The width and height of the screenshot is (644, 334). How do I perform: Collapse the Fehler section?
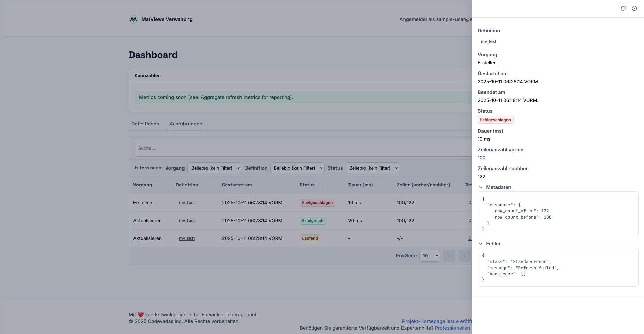(x=481, y=244)
